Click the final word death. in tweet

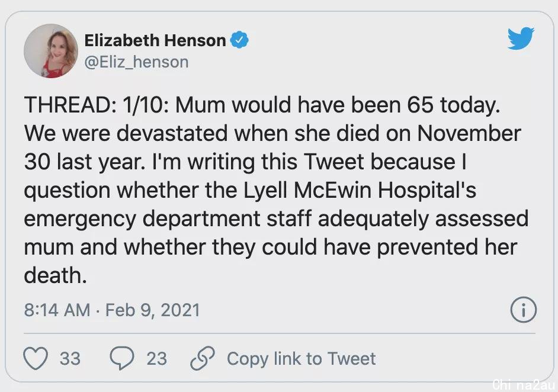coord(56,275)
